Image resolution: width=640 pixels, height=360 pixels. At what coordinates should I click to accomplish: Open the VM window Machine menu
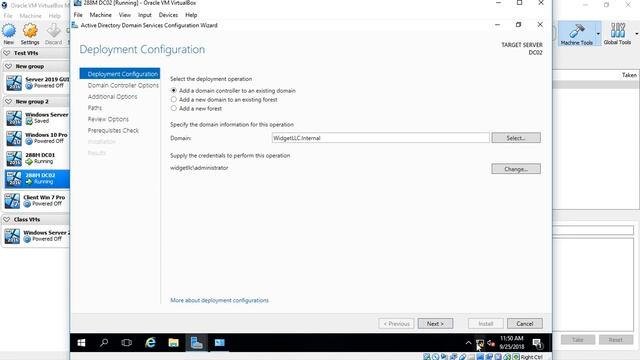pyautogui.click(x=100, y=15)
